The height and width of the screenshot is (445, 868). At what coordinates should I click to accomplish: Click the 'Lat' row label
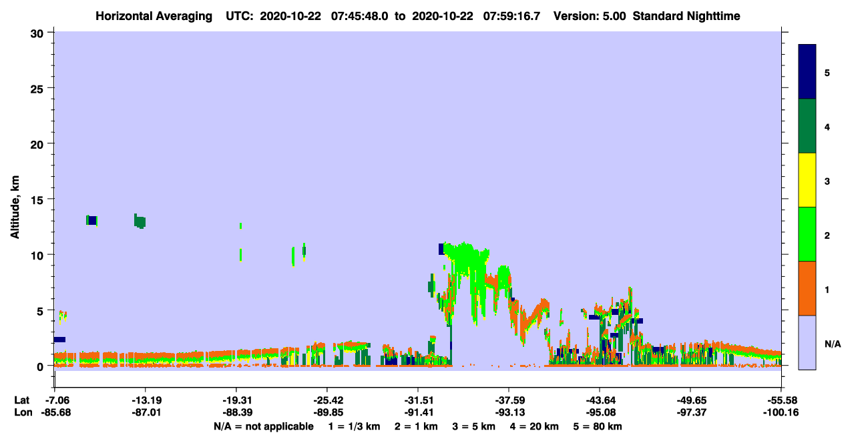coord(22,400)
